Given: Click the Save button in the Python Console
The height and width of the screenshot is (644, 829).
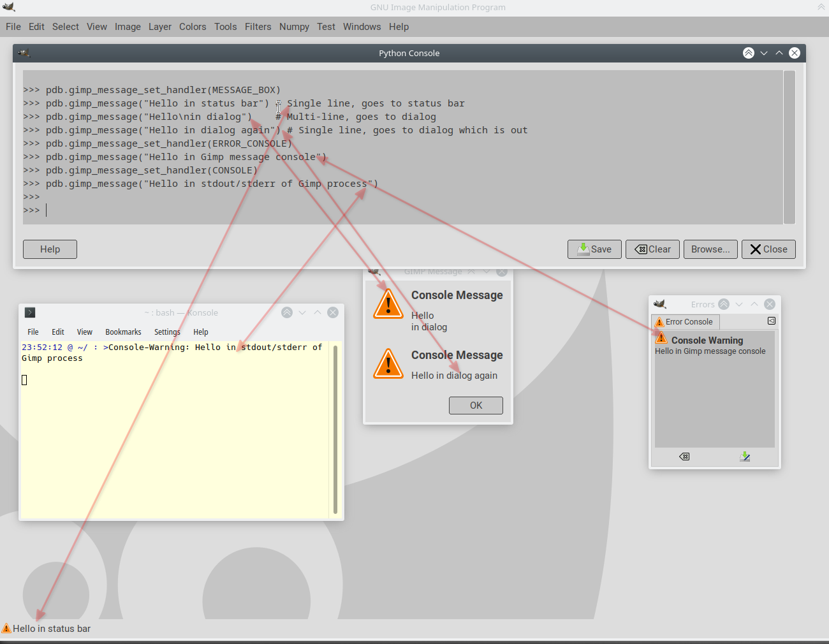Looking at the screenshot, I should (594, 249).
